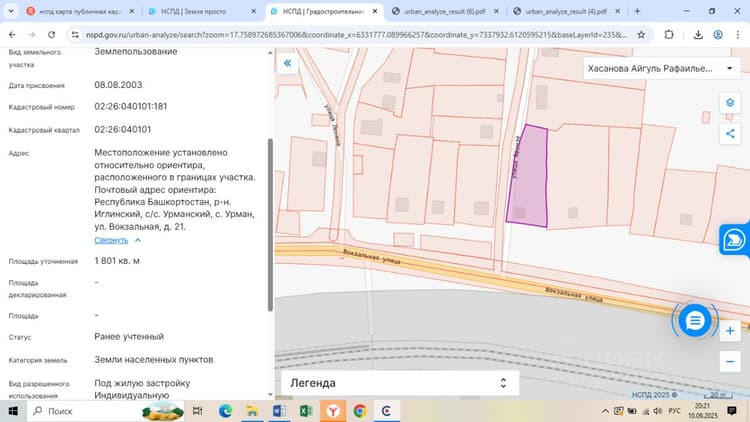Open the round chat support bubble

pyautogui.click(x=695, y=320)
